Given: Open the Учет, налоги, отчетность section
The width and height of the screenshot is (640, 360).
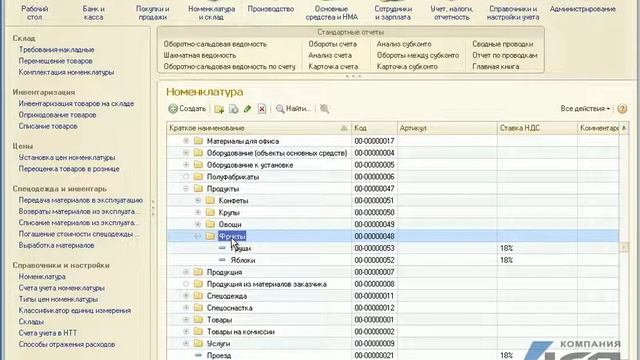Looking at the screenshot, I should coord(451,13).
